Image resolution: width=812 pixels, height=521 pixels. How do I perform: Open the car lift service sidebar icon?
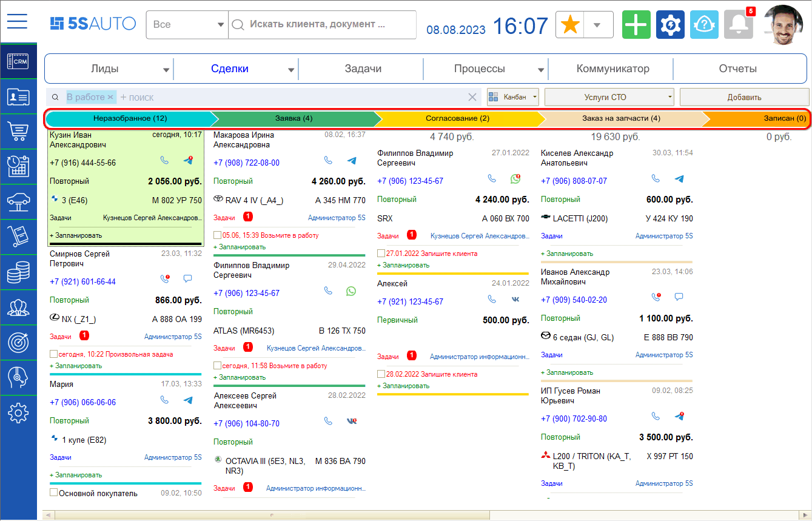click(18, 202)
